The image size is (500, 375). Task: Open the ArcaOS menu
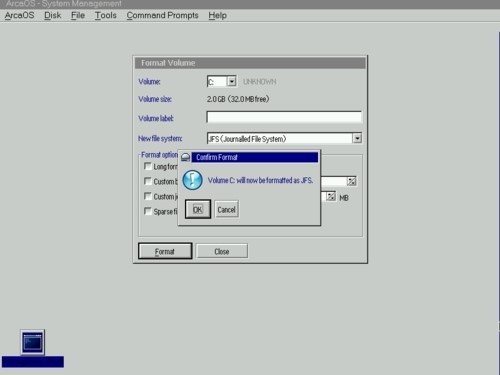tap(19, 15)
